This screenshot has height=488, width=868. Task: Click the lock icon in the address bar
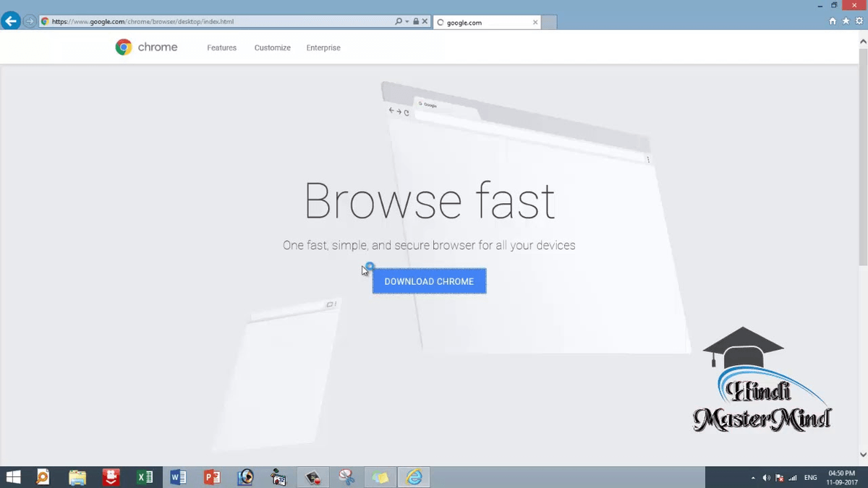[416, 21]
